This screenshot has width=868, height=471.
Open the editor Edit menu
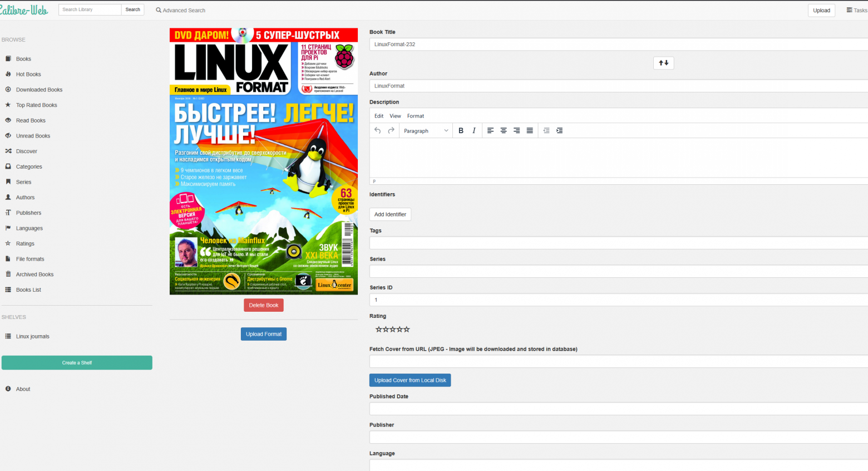pyautogui.click(x=379, y=116)
